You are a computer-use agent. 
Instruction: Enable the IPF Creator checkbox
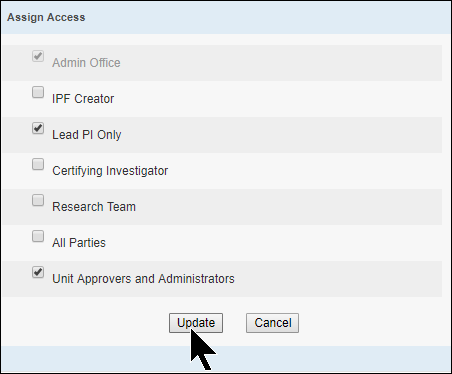[38, 92]
